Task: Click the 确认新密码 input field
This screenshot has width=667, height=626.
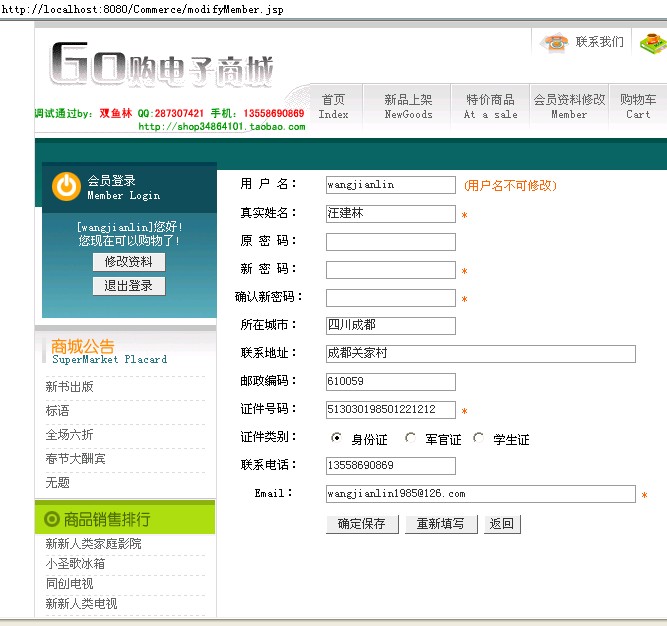Action: [391, 298]
